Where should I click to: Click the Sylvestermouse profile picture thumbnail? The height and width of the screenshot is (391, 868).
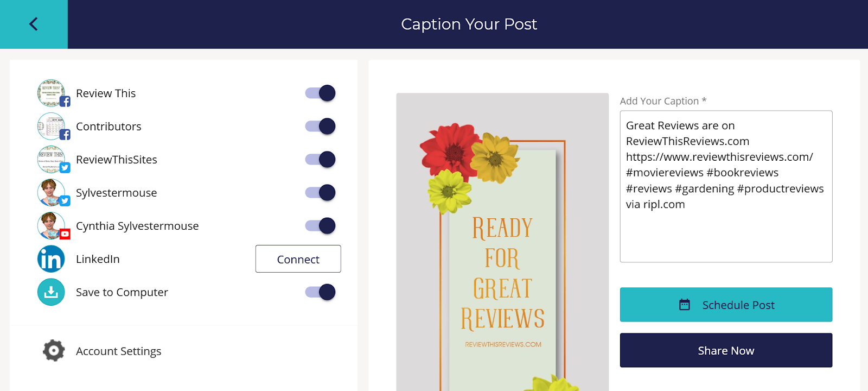[x=50, y=192]
